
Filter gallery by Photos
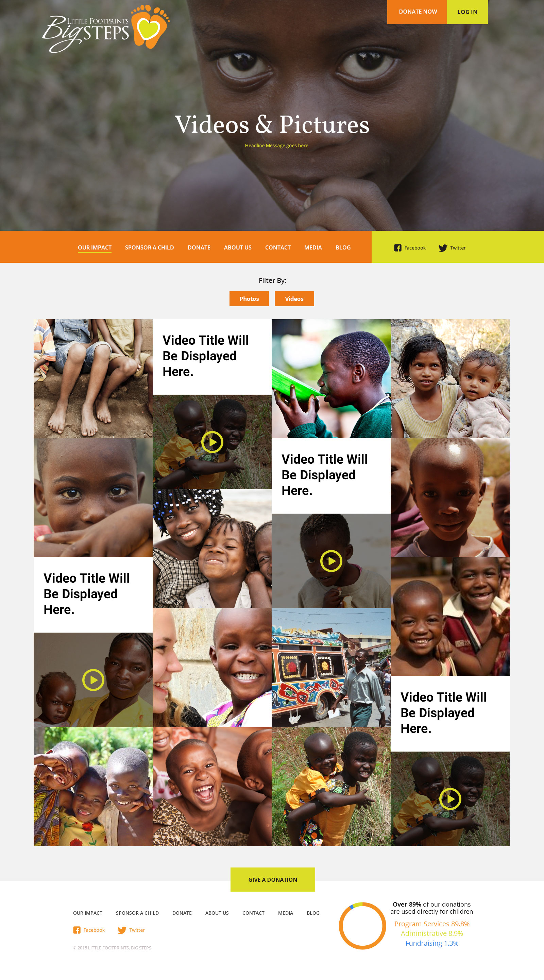point(249,299)
